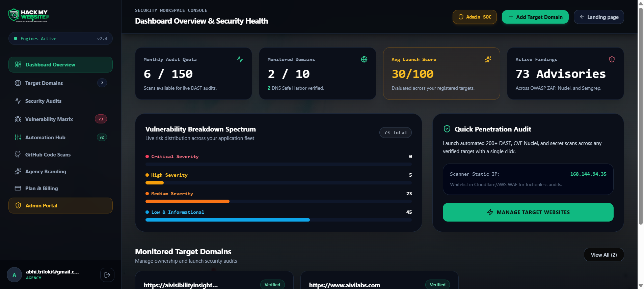644x289 pixels.
Task: Click the v2 badge on Automation Hub
Action: pos(102,137)
